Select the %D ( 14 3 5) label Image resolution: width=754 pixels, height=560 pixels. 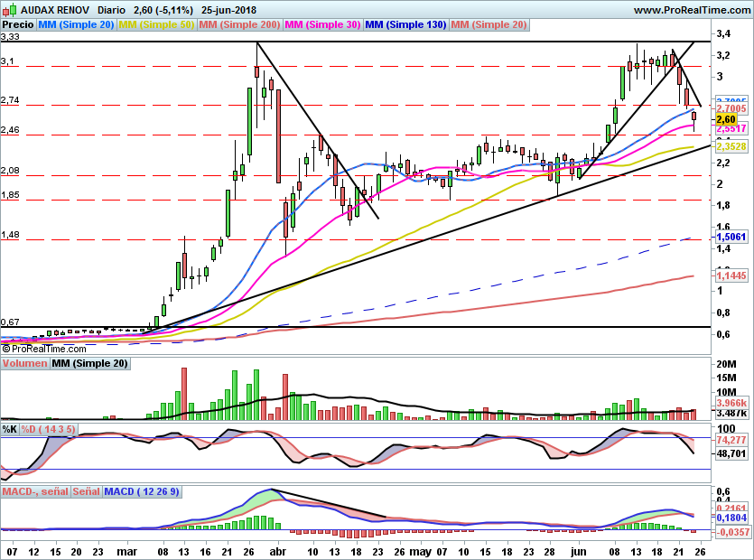[x=48, y=429]
